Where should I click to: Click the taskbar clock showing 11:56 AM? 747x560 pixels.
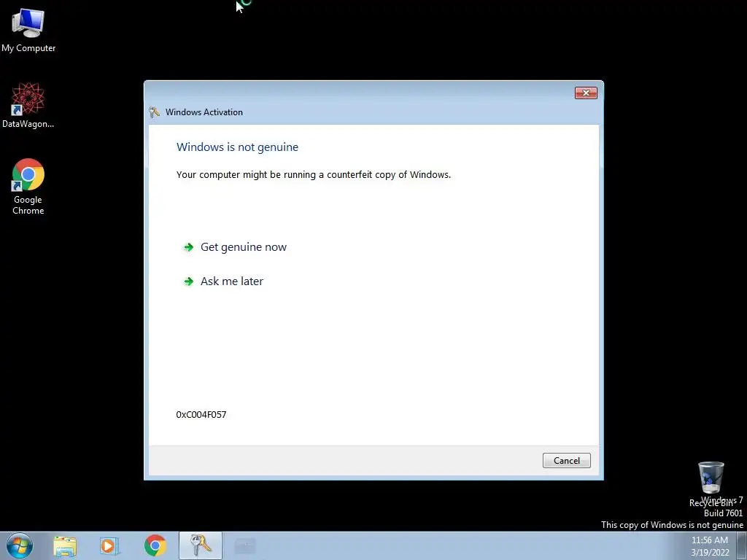(x=710, y=546)
